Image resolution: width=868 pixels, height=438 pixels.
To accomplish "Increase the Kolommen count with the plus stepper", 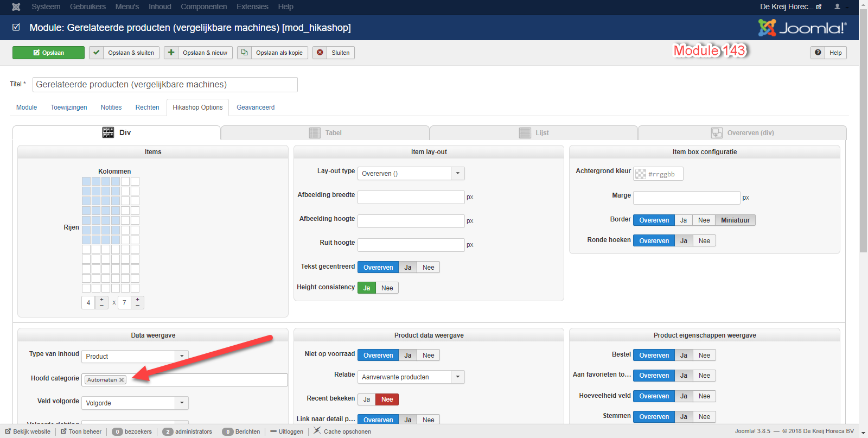I will click(101, 300).
